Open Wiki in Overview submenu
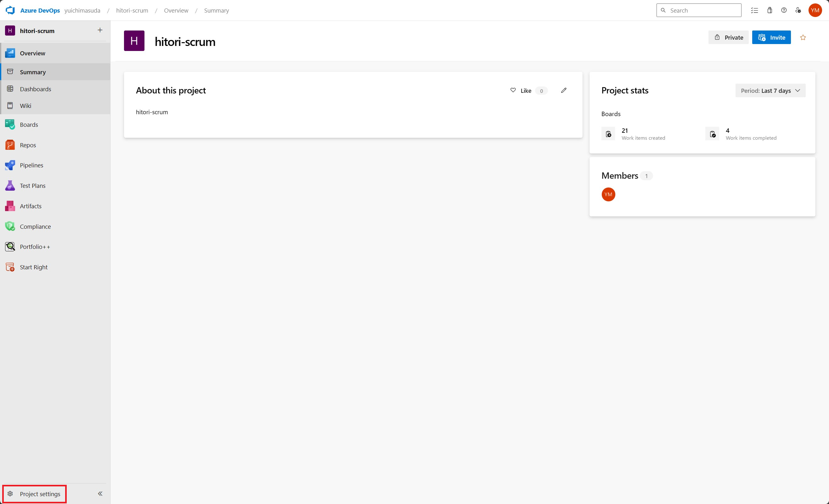 pyautogui.click(x=25, y=106)
